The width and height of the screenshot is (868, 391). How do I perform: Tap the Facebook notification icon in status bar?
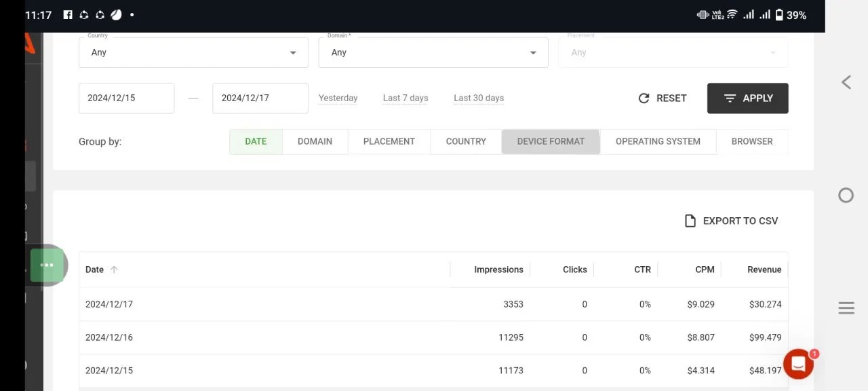[68, 14]
